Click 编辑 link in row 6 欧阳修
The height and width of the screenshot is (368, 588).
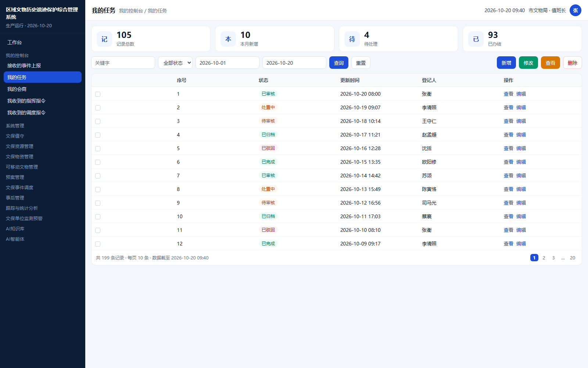(x=521, y=162)
